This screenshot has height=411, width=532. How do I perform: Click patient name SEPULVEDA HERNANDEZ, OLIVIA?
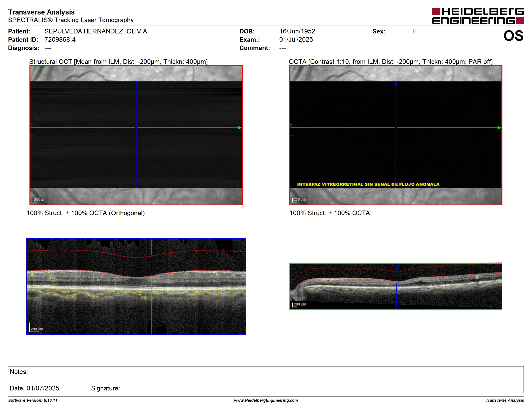[96, 31]
